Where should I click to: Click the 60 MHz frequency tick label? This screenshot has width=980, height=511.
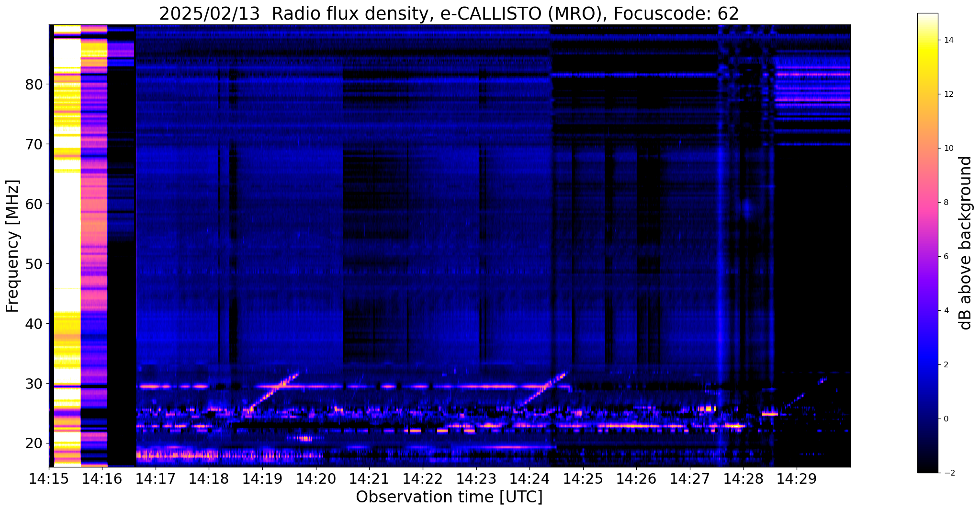(34, 204)
